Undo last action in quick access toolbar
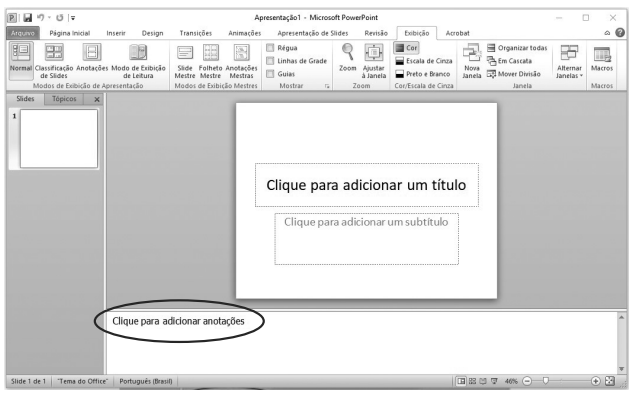This screenshot has width=632, height=395. [x=41, y=18]
